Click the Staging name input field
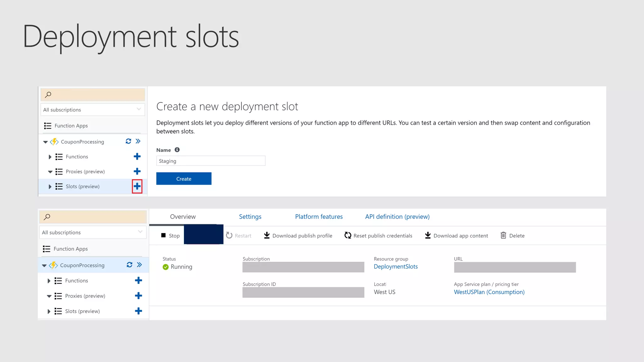This screenshot has width=644, height=362. (x=211, y=161)
